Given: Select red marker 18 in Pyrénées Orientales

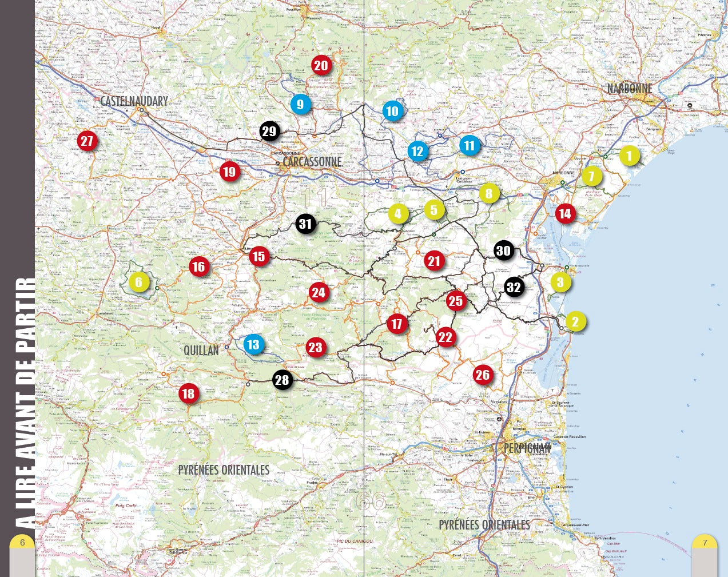Looking at the screenshot, I should tap(188, 394).
